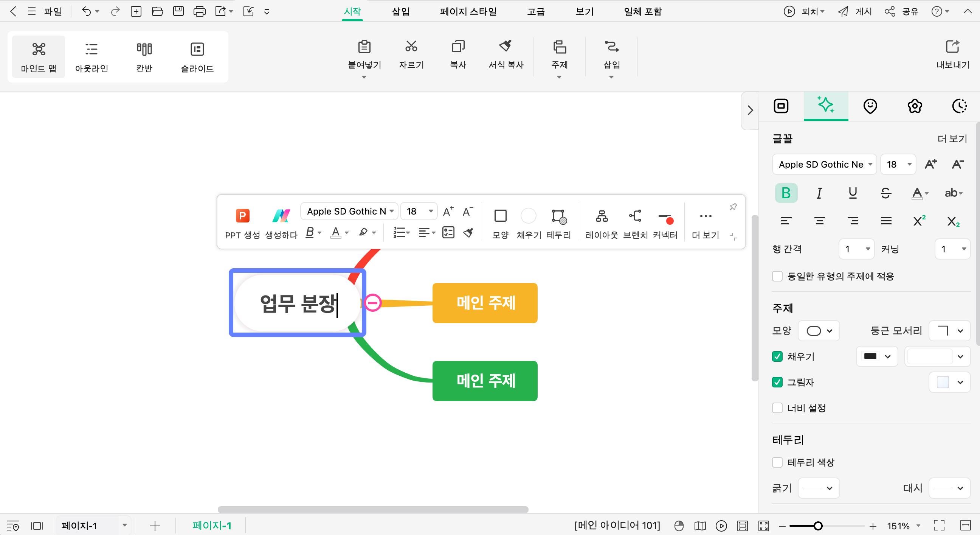Open the 둥근 모서리 corner dropdown
The height and width of the screenshot is (535, 980).
[950, 331]
